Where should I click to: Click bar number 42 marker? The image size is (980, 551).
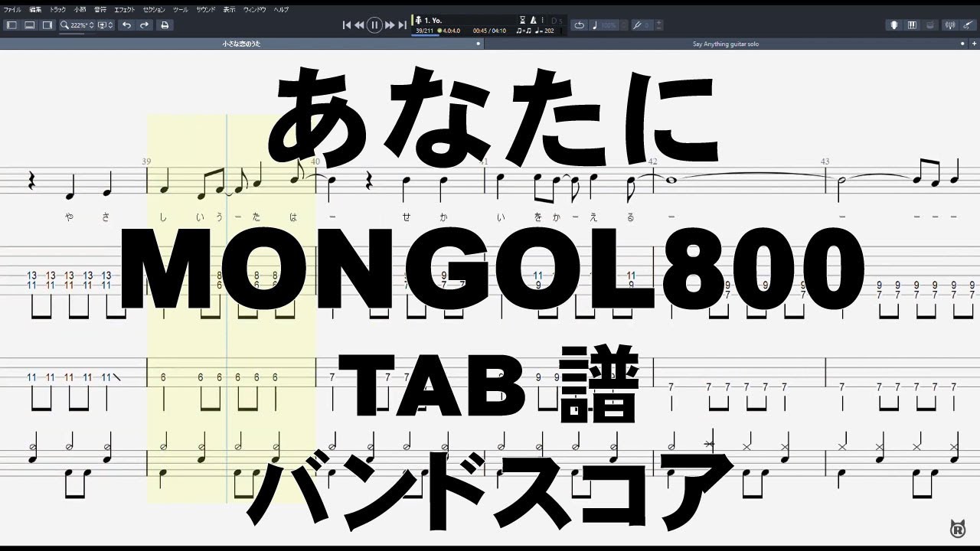click(x=652, y=161)
